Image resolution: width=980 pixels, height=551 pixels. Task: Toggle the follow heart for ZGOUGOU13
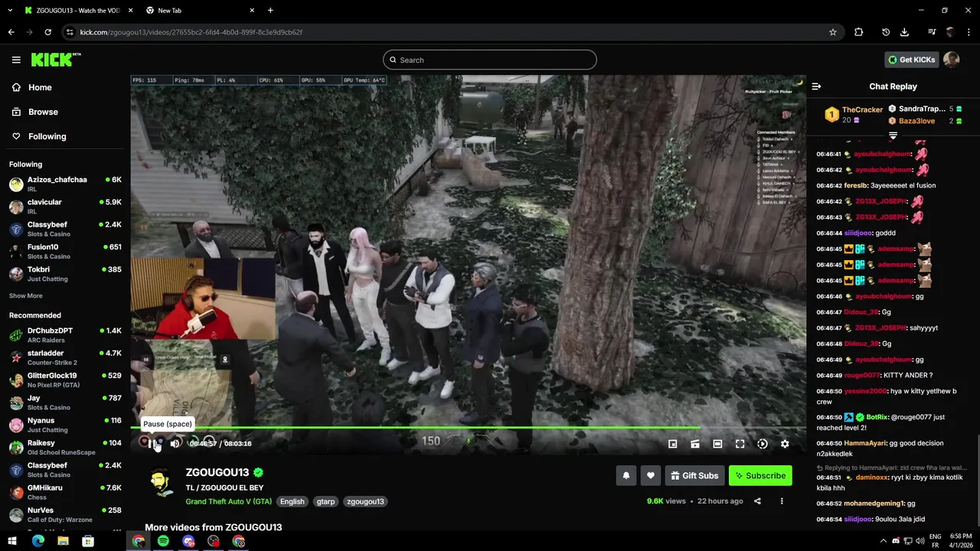651,475
